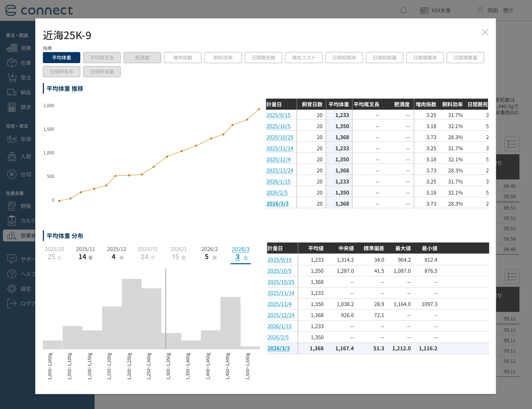
Task: Toggle the 飼料効率 indicator button
Action: pos(223,58)
